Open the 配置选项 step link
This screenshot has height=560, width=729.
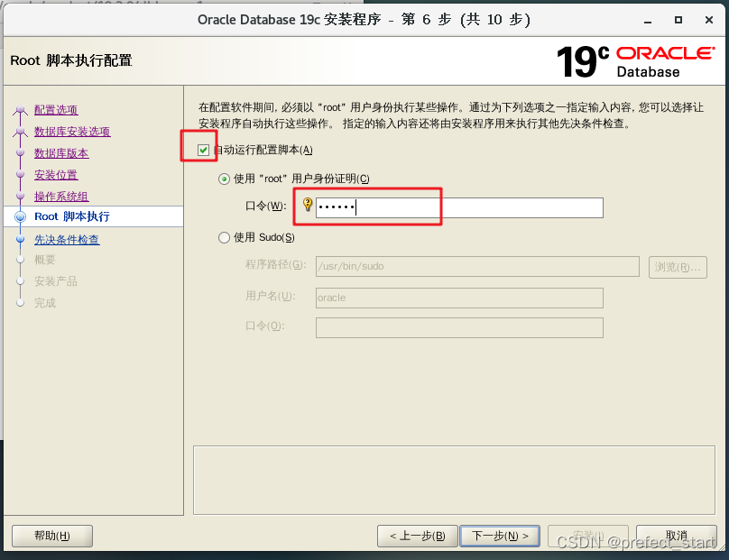[x=56, y=110]
